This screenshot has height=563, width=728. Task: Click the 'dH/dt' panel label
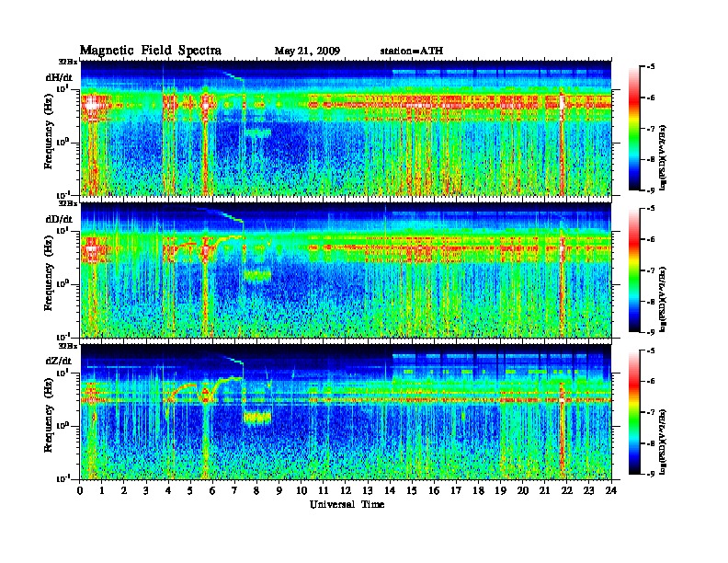(x=59, y=77)
